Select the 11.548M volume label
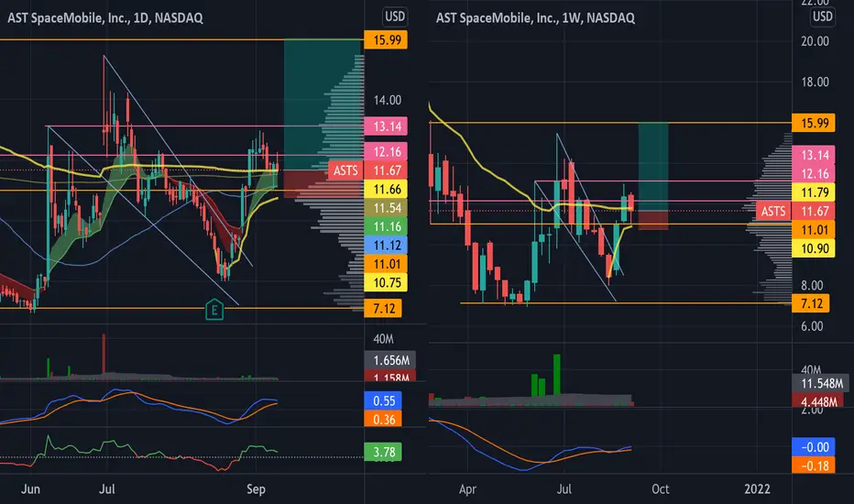The height and width of the screenshot is (504, 854). (x=820, y=384)
